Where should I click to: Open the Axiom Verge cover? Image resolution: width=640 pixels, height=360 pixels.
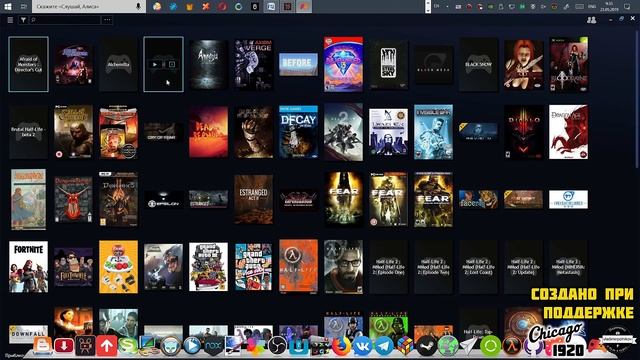tap(253, 64)
